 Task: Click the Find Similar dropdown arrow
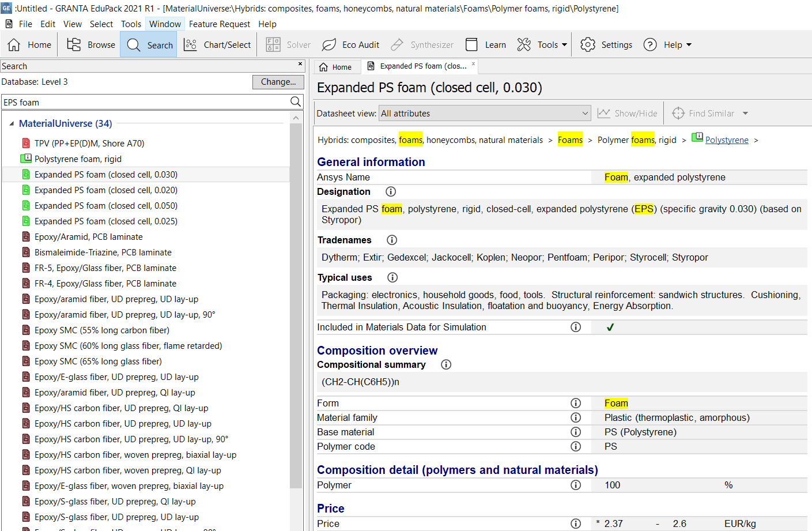(745, 114)
